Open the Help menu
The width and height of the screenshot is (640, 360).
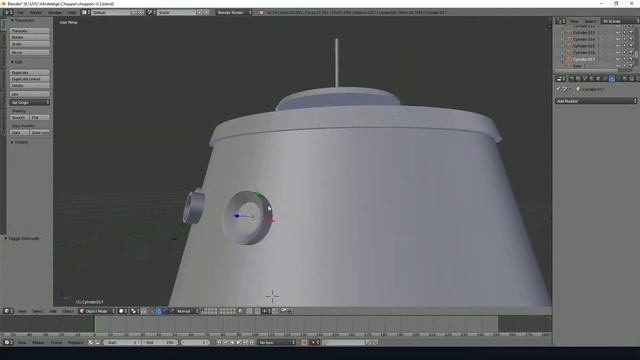click(71, 13)
